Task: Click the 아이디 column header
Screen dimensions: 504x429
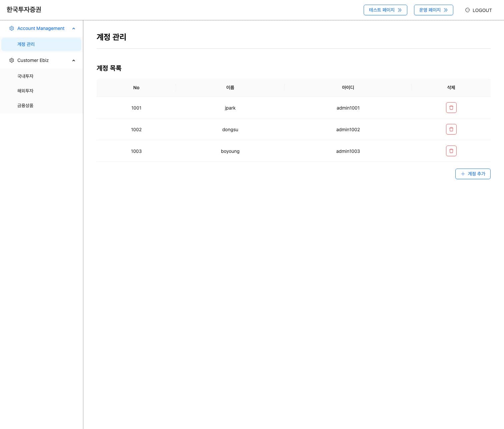Action: tap(348, 88)
